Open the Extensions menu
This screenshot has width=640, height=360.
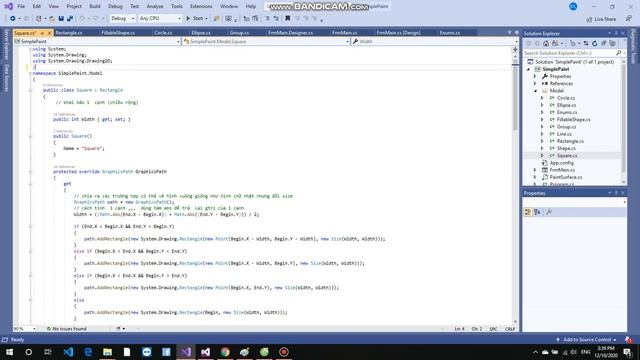click(x=201, y=6)
